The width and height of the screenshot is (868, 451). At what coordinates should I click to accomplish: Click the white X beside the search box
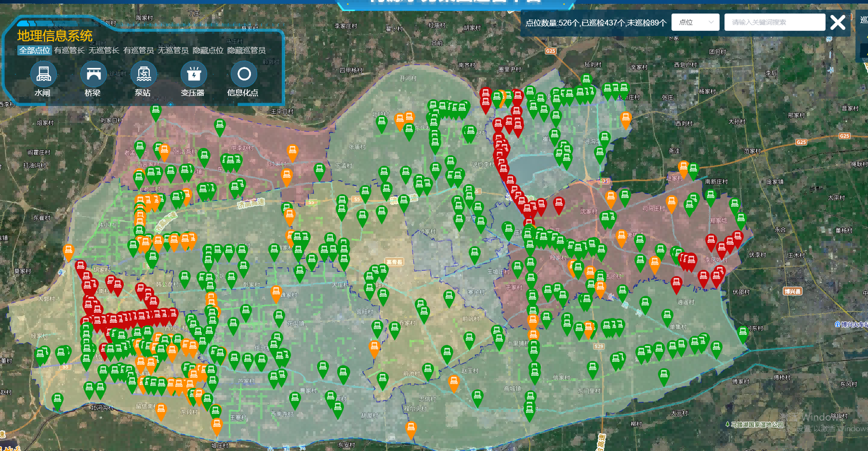(x=838, y=23)
